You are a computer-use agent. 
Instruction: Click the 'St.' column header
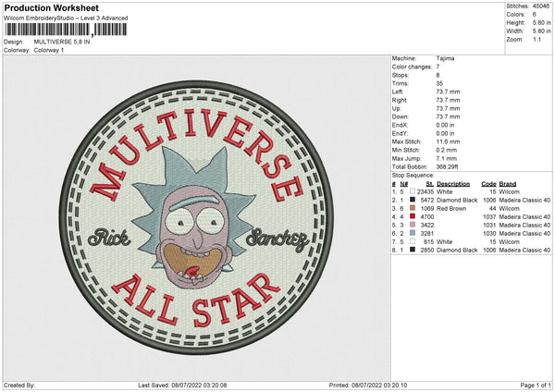(x=430, y=184)
